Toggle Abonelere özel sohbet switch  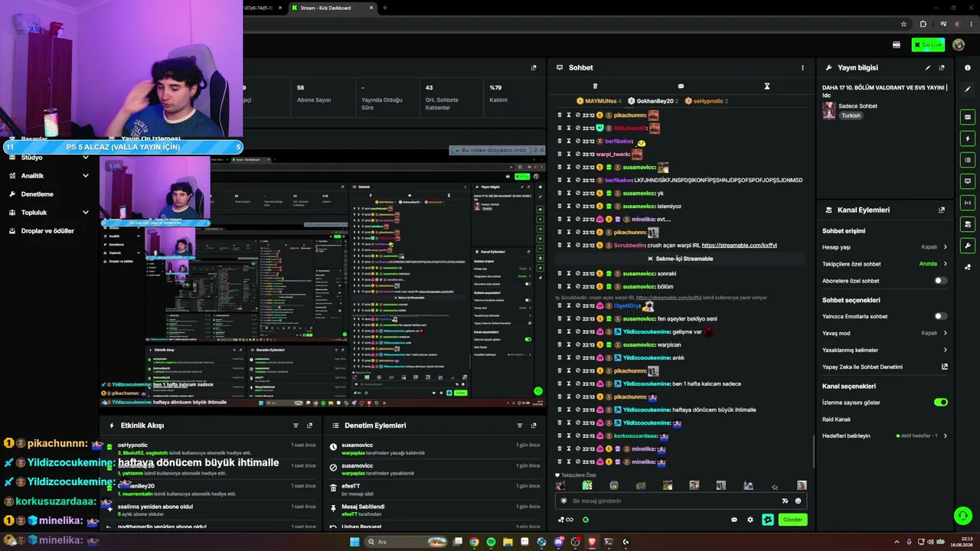940,281
